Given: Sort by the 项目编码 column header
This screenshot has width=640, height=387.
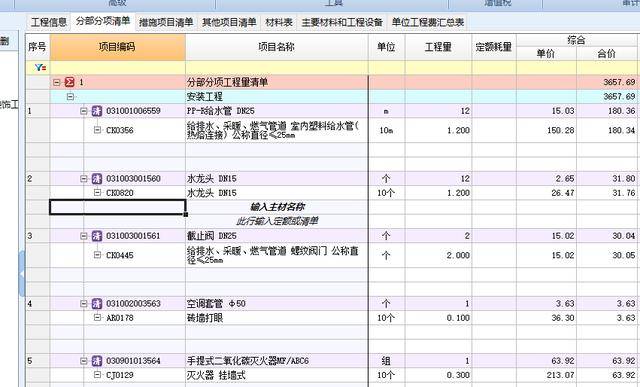Looking at the screenshot, I should (117, 47).
